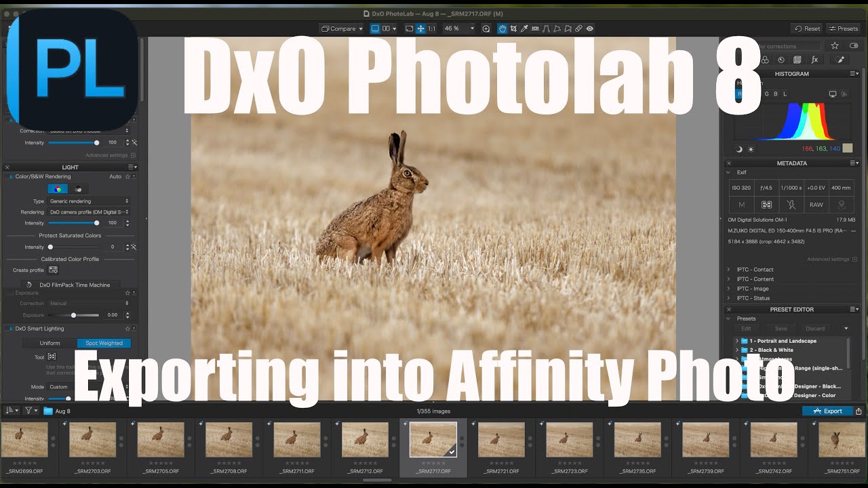The image size is (868, 488).
Task: Click the histogram monitor gamut icon
Action: tap(833, 94)
